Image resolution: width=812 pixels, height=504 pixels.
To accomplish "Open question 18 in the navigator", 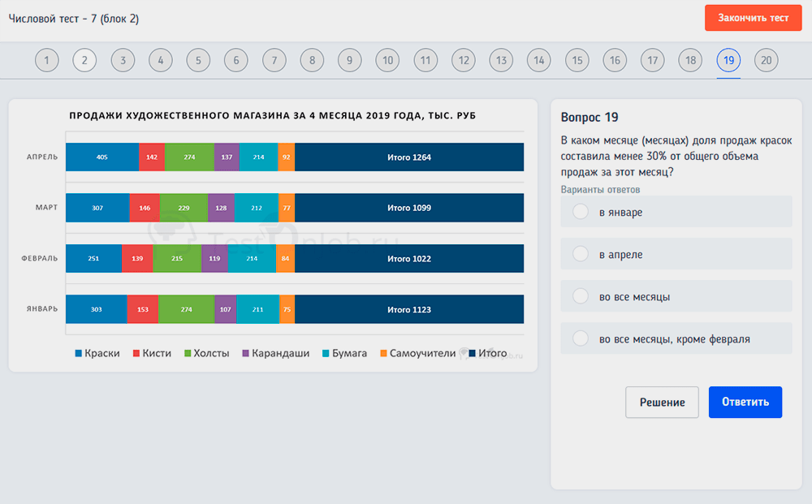I will tap(690, 60).
